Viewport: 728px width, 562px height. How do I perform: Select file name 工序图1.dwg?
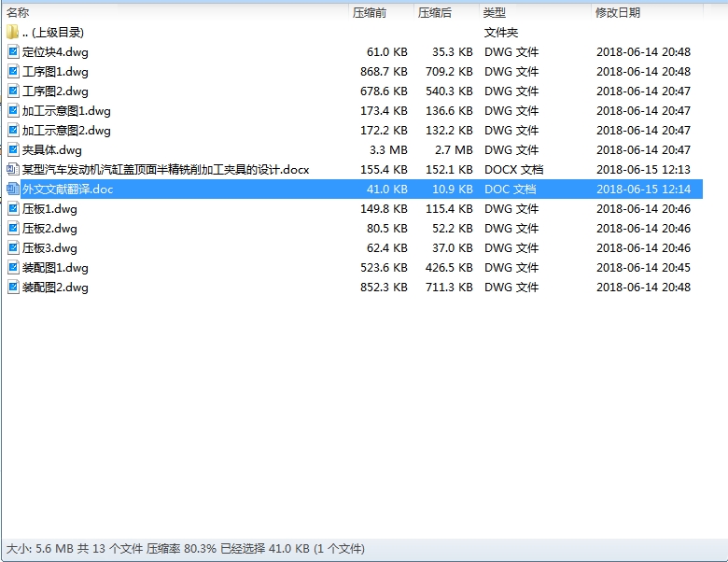[x=55, y=72]
